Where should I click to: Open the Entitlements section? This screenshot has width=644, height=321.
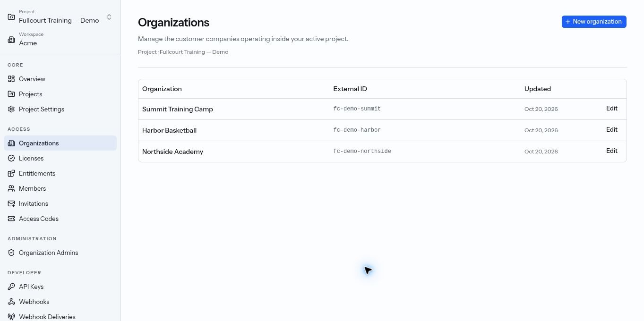pyautogui.click(x=60, y=173)
